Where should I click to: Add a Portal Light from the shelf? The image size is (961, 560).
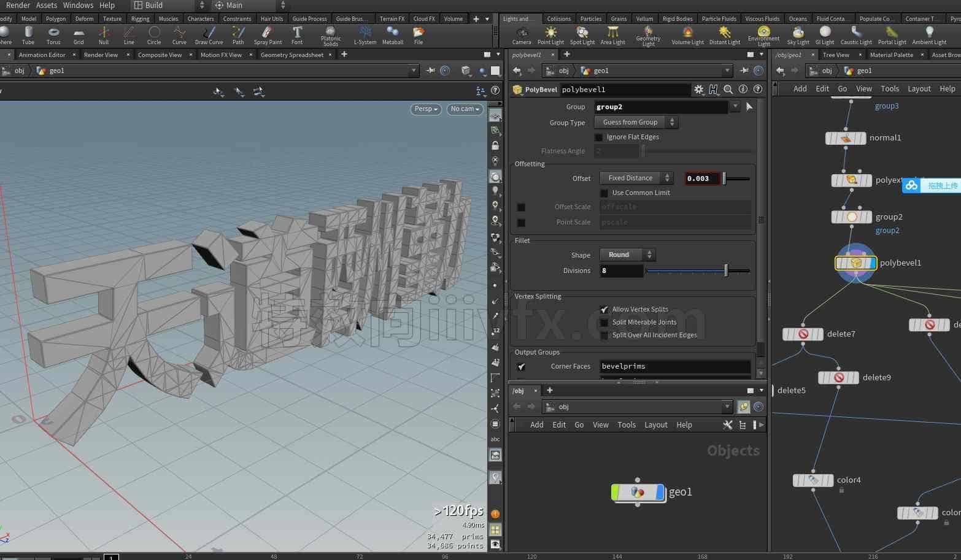coord(892,36)
